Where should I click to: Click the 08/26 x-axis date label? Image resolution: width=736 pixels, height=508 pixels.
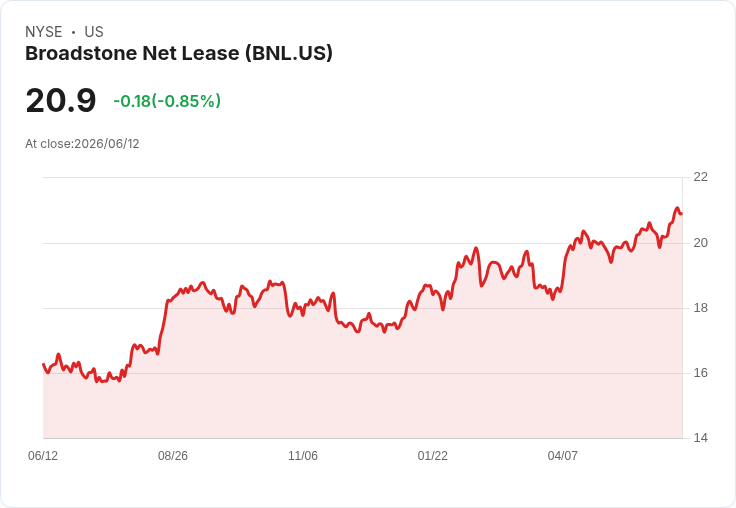tap(173, 455)
